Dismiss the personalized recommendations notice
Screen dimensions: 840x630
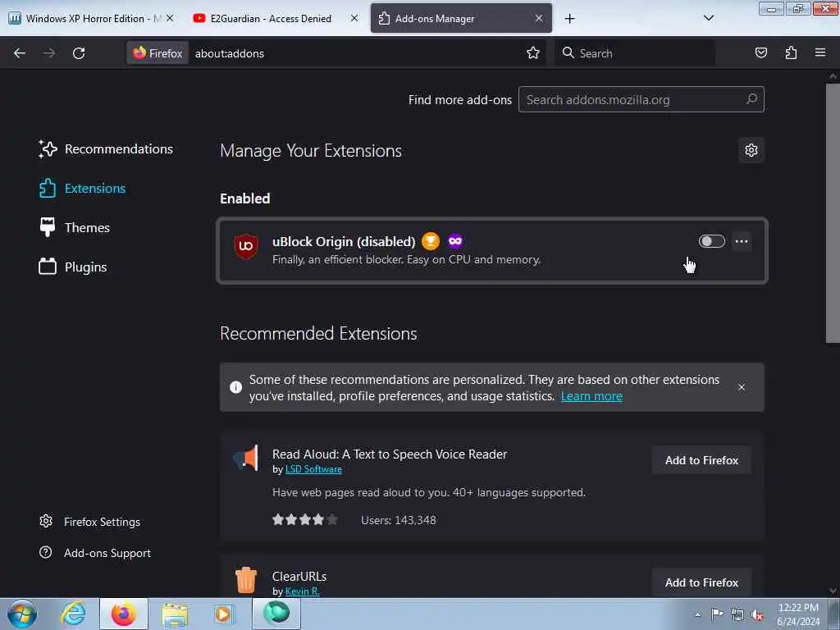[x=742, y=387]
